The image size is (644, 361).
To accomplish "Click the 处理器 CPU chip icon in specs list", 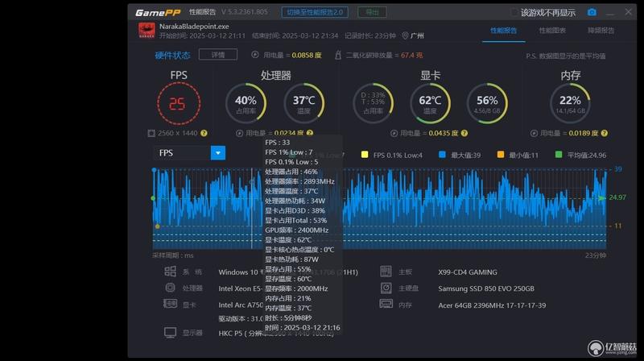I will click(170, 288).
